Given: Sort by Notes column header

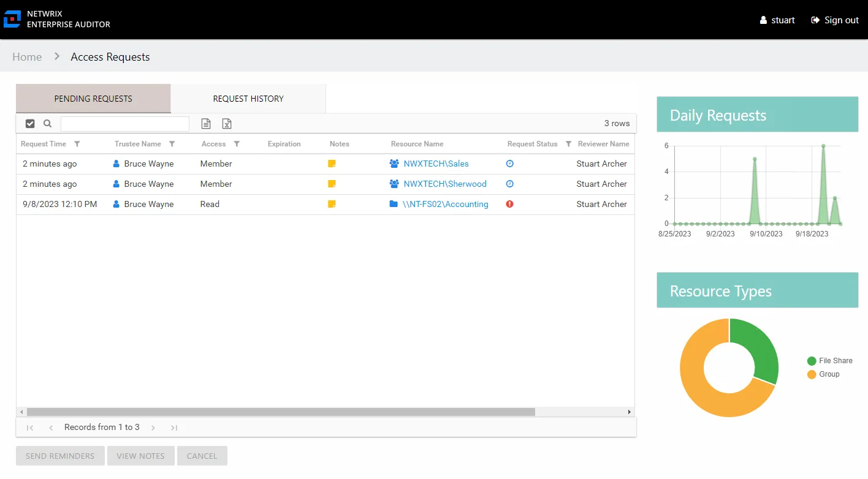Looking at the screenshot, I should [x=340, y=144].
